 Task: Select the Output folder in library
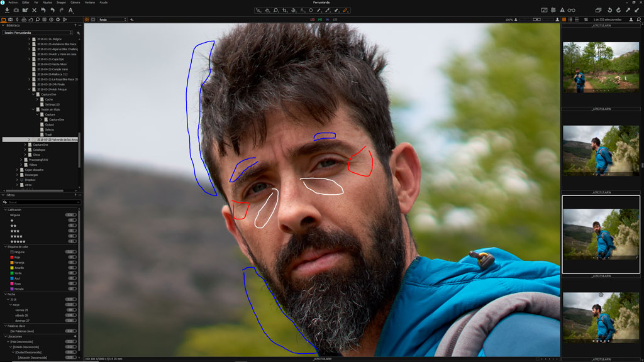(50, 124)
